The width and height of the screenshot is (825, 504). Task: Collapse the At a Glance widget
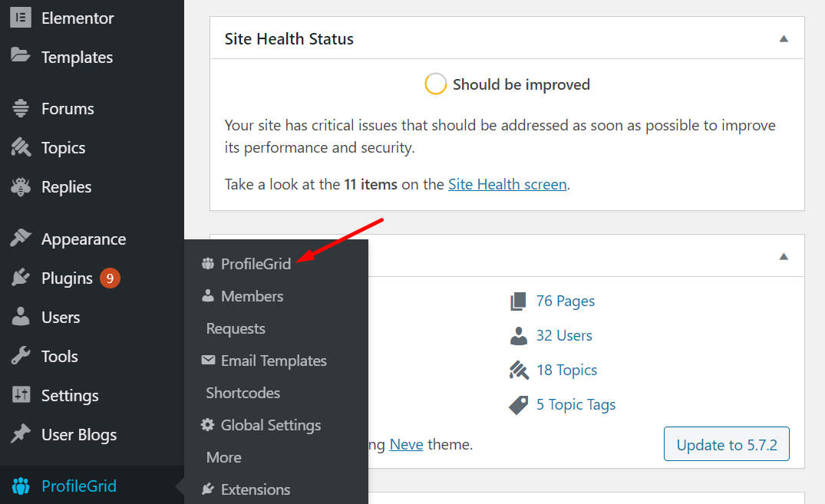(784, 255)
